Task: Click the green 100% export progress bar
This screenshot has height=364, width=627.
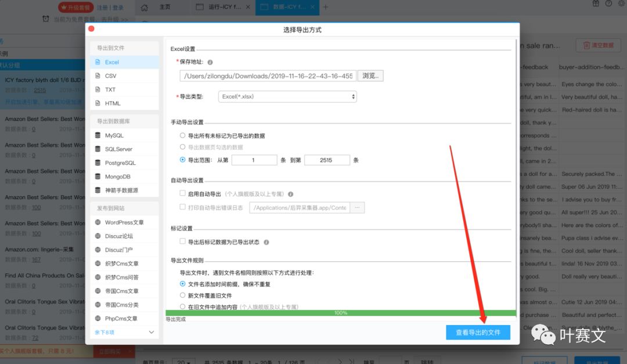Action: click(x=341, y=313)
